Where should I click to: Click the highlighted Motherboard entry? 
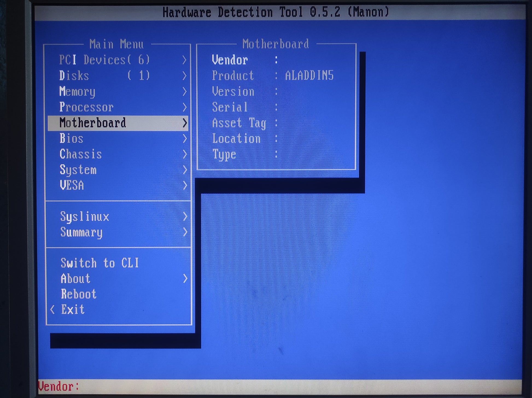[x=93, y=123]
